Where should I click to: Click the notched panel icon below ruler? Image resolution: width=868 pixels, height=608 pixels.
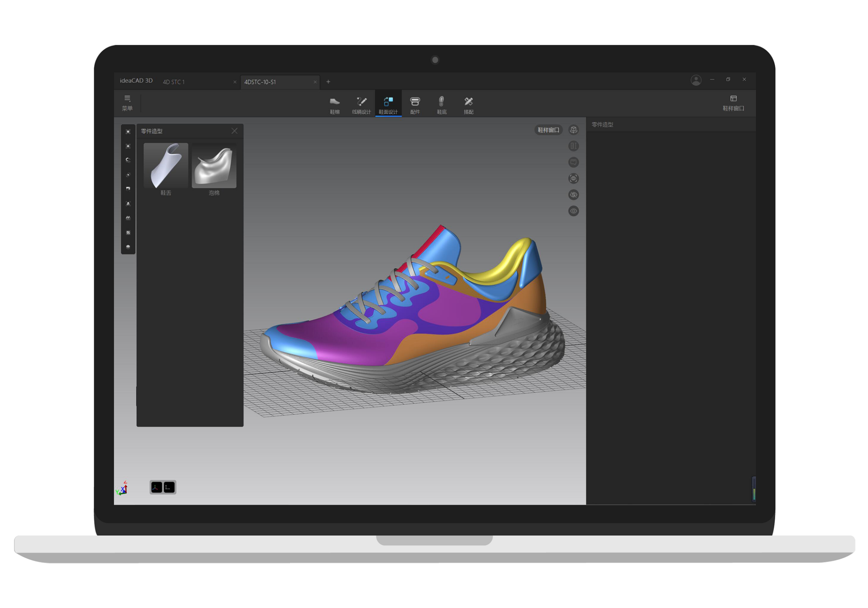[573, 162]
